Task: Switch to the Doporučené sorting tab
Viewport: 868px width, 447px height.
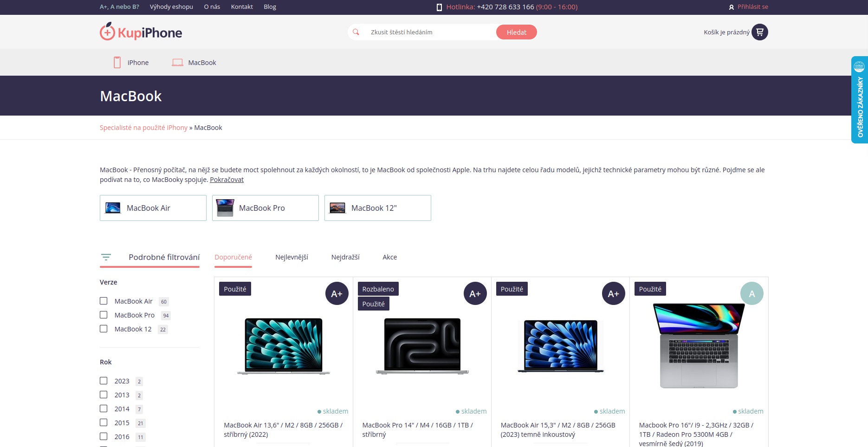Action: pyautogui.click(x=233, y=257)
